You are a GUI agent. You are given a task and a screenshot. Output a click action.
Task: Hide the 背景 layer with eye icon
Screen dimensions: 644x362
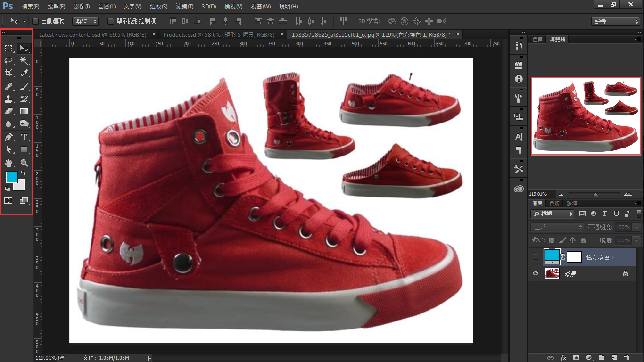click(535, 273)
